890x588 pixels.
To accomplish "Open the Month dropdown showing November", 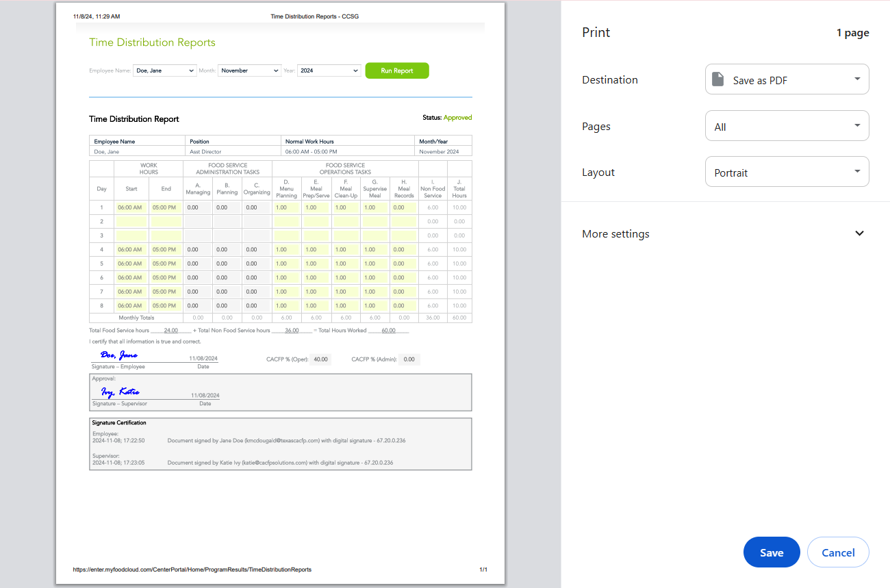I will tap(249, 71).
